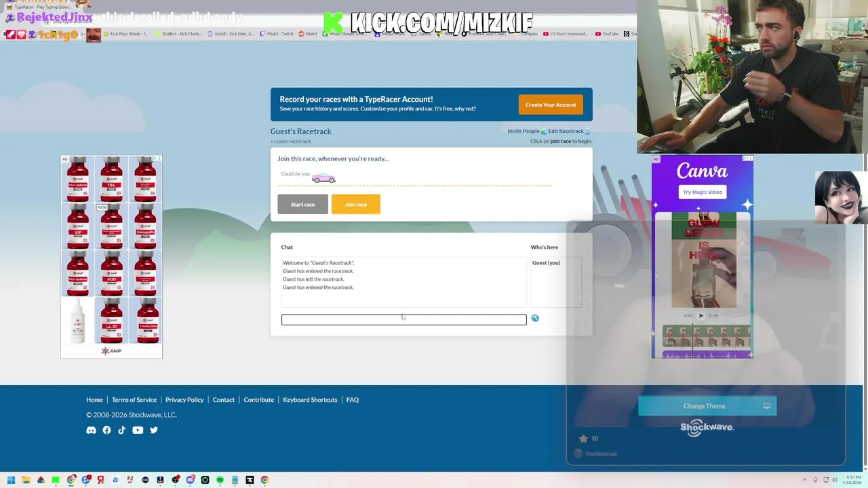Click the gray Start race button

(x=302, y=205)
